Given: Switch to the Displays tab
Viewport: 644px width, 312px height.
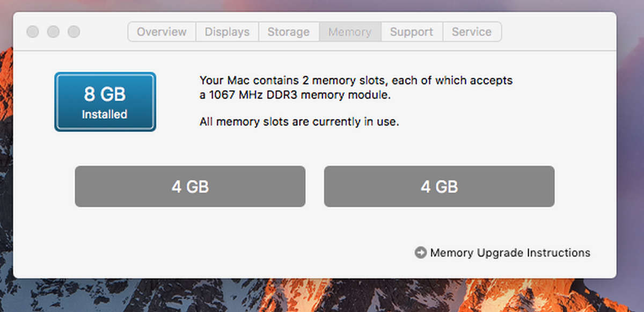Looking at the screenshot, I should tap(227, 32).
